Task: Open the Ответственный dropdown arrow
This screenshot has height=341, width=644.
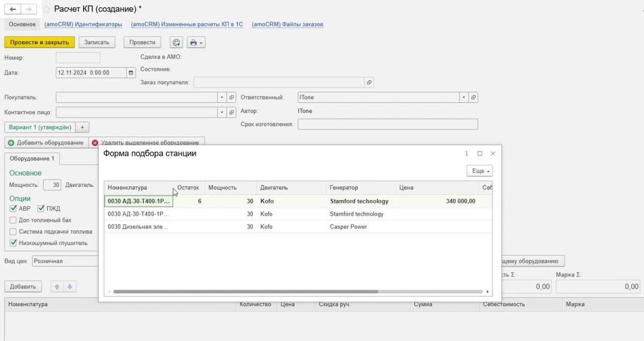Action: pyautogui.click(x=464, y=97)
